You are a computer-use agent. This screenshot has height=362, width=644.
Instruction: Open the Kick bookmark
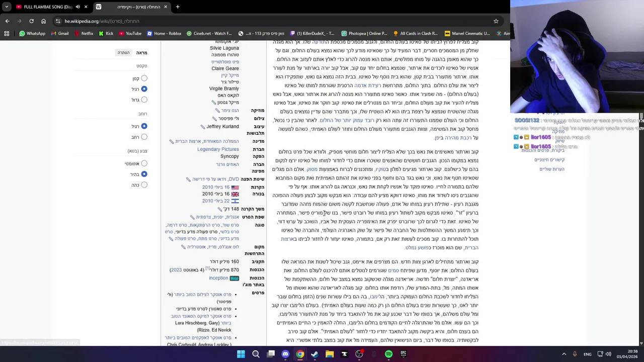[106, 34]
